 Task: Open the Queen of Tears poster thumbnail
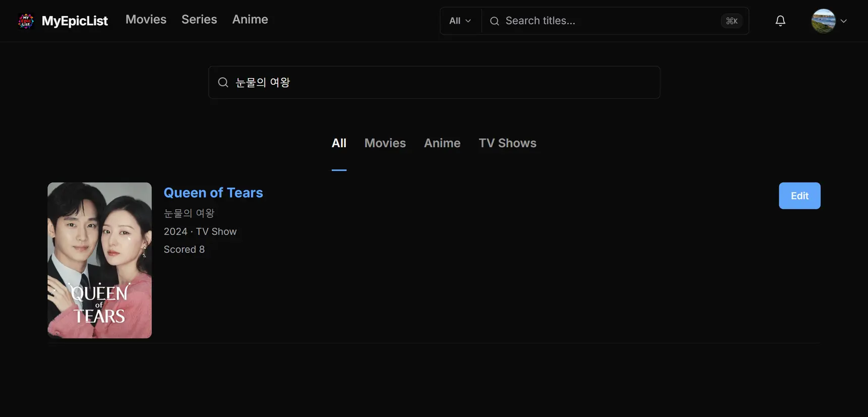click(x=99, y=260)
